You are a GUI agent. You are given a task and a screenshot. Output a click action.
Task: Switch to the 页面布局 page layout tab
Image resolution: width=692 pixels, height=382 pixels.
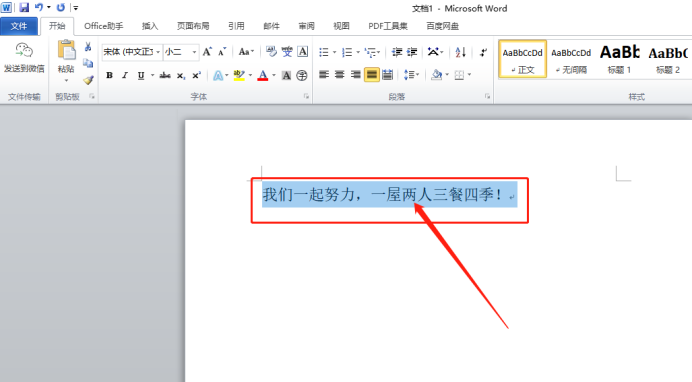pyautogui.click(x=193, y=26)
